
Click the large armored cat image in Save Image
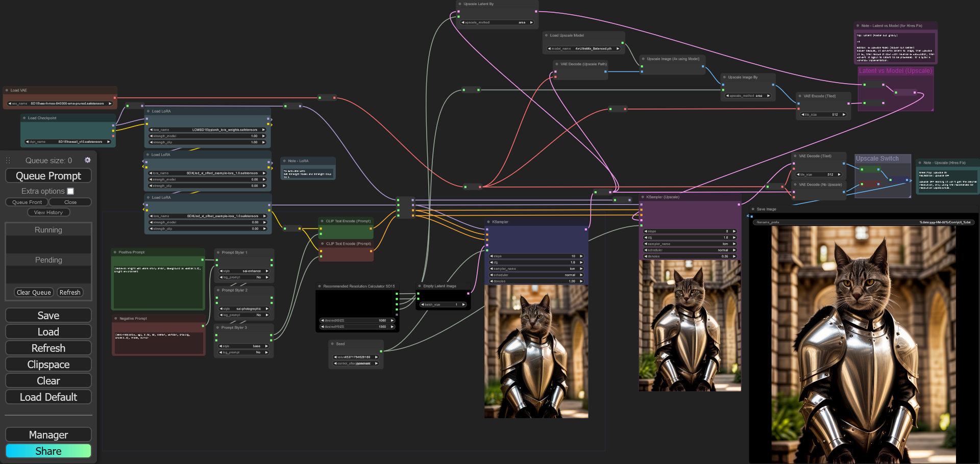[x=864, y=344]
